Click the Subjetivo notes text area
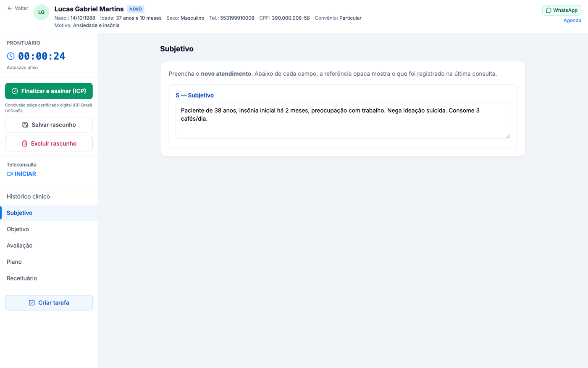 click(x=343, y=121)
